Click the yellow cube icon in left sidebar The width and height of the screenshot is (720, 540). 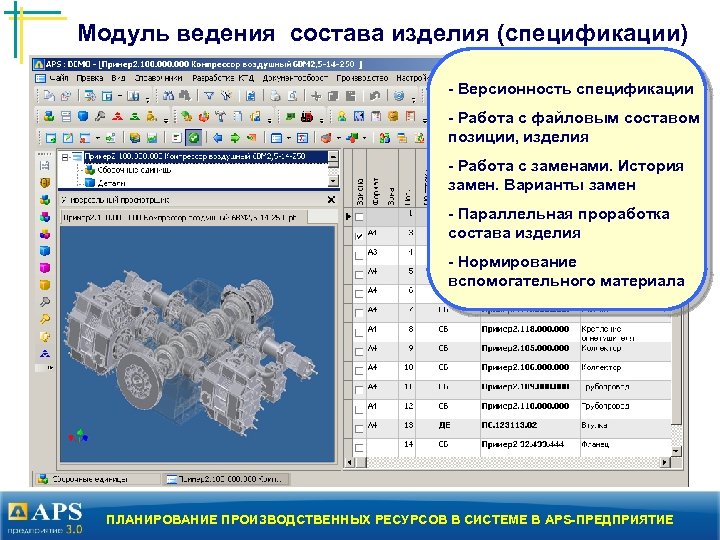(45, 285)
